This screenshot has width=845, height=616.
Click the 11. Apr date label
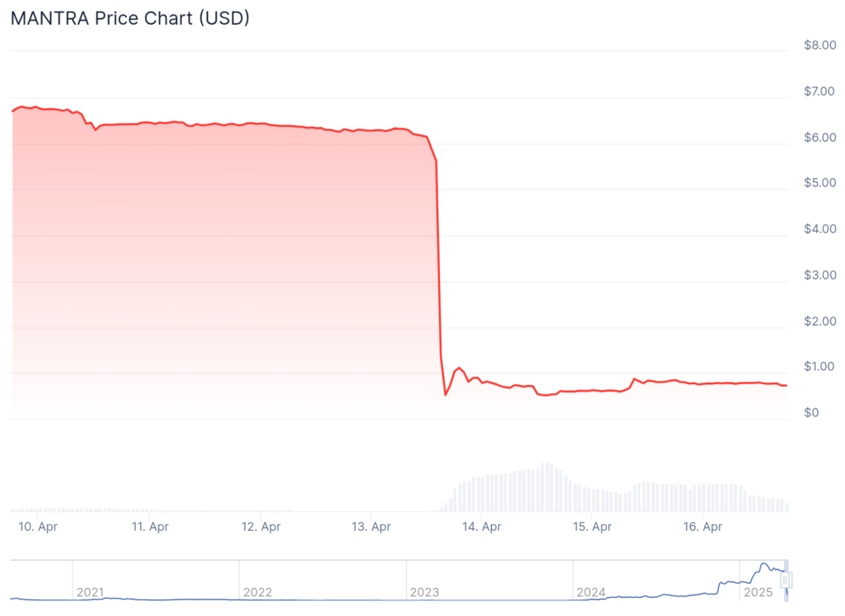tap(149, 526)
